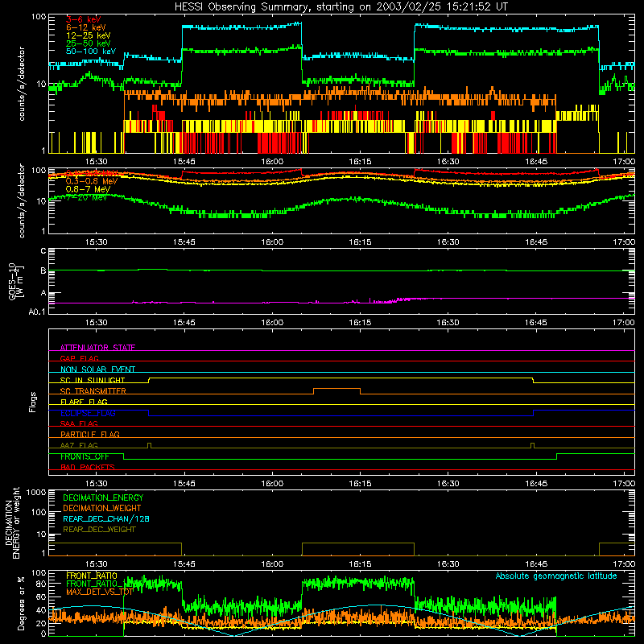Select the FRONTS_OFF flag label
This screenshot has height=644, width=644.
[85, 456]
